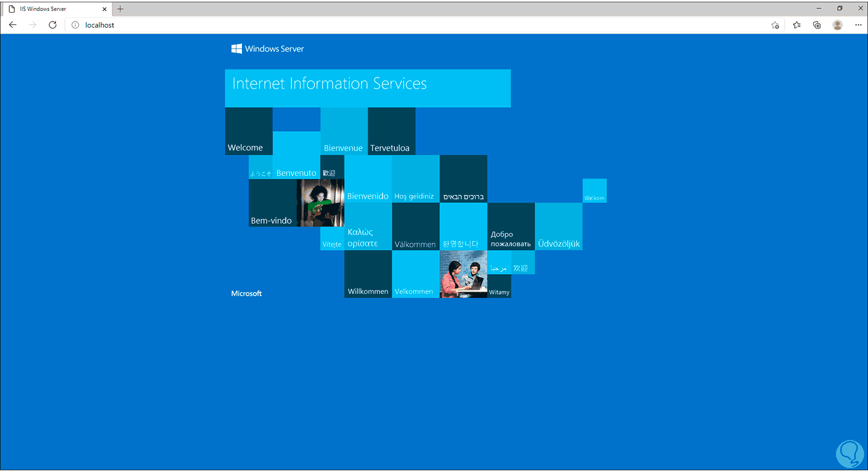Click the woman in green shirt photo
The height and width of the screenshot is (472, 868).
point(321,202)
